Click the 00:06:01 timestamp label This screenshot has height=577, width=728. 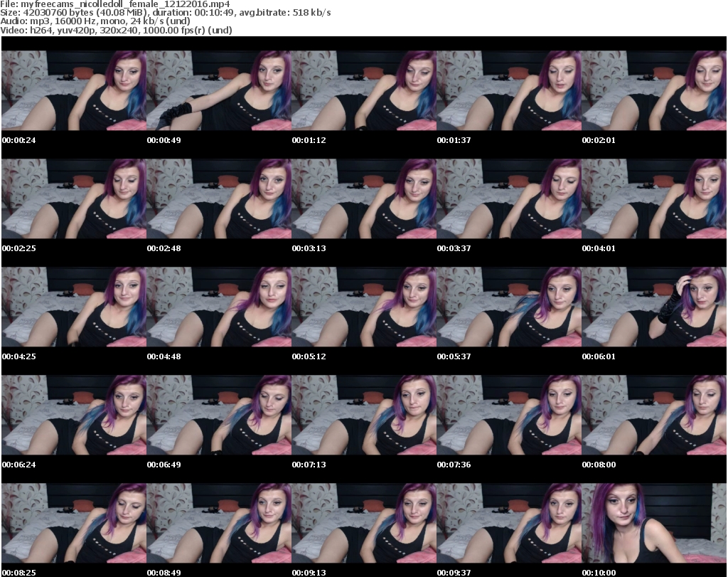tap(599, 356)
